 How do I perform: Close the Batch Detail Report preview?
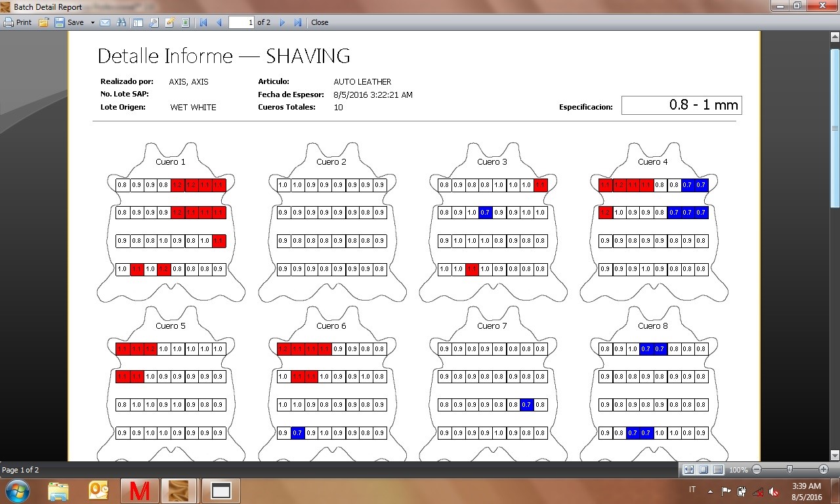pos(320,22)
